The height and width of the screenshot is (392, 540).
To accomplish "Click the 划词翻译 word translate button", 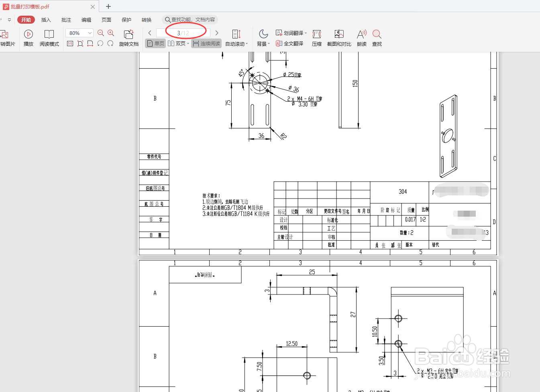I will coord(289,33).
